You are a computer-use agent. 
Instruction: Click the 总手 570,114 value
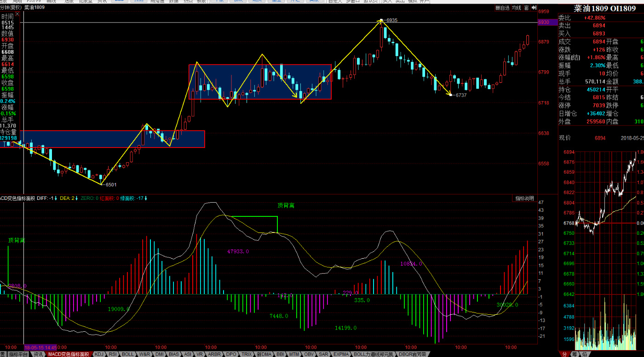595,81
